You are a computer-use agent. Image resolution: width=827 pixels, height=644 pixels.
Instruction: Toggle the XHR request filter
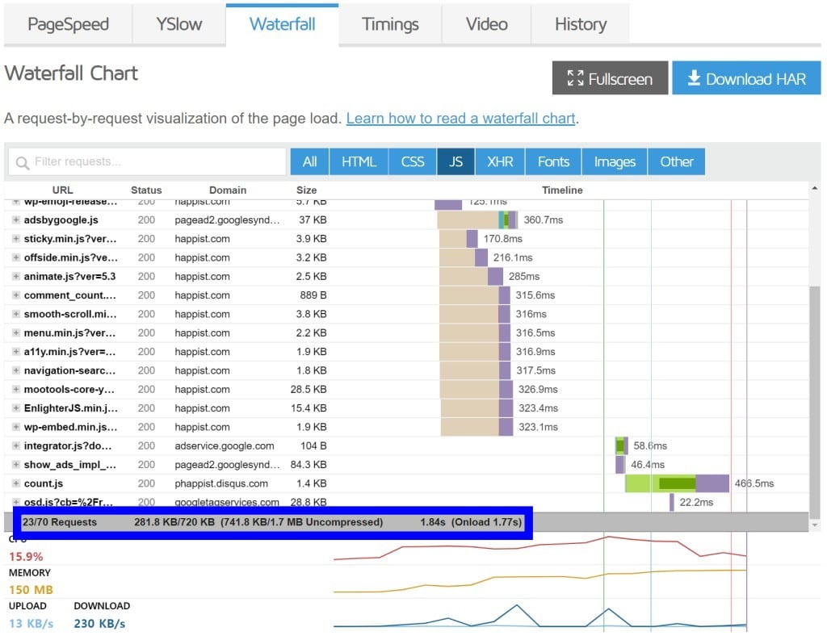500,161
